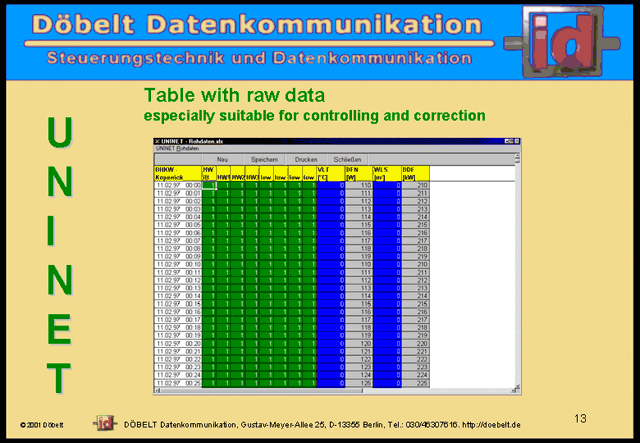
Task: Click the Neu button
Action: tap(223, 159)
